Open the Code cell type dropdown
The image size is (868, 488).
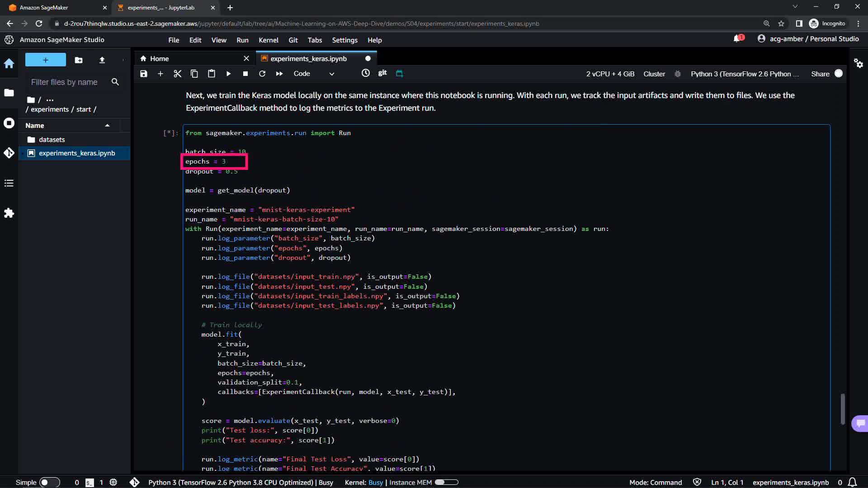[x=314, y=74]
